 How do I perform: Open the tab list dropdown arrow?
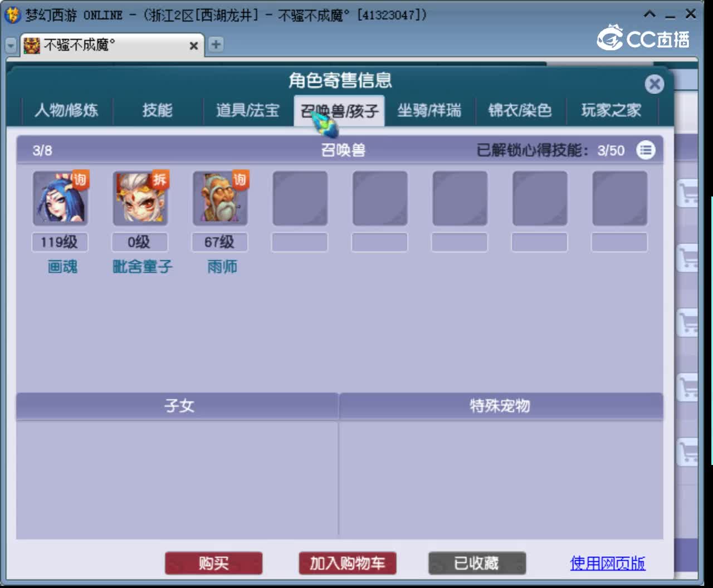11,46
